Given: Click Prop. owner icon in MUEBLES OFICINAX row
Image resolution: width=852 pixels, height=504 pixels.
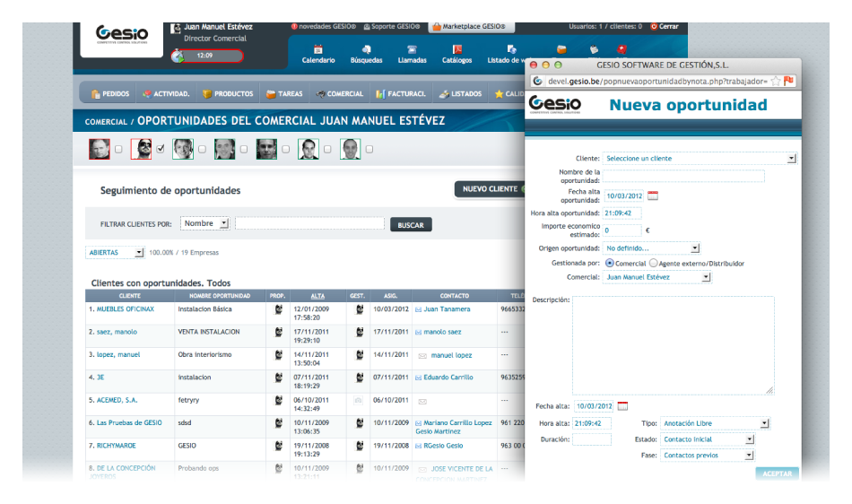Looking at the screenshot, I should click(278, 309).
